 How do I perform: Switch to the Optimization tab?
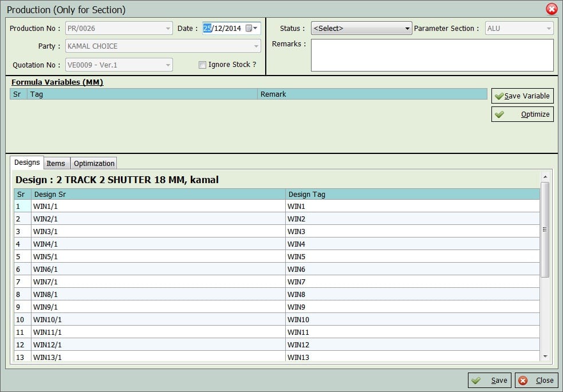pyautogui.click(x=93, y=163)
